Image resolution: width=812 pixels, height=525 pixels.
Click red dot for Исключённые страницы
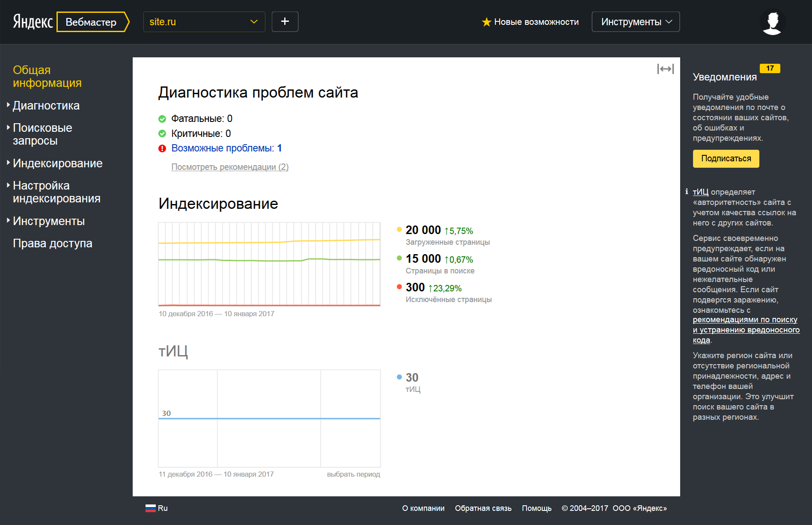399,287
